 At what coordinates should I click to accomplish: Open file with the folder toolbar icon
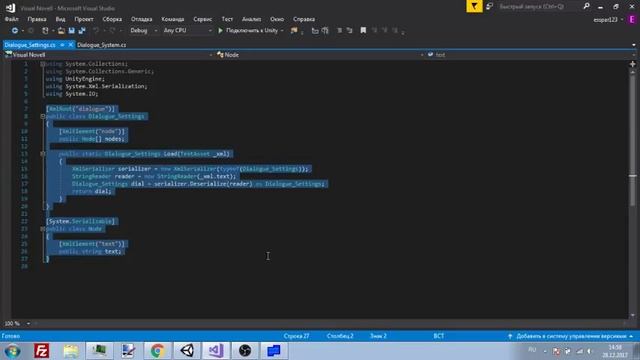tap(61, 31)
